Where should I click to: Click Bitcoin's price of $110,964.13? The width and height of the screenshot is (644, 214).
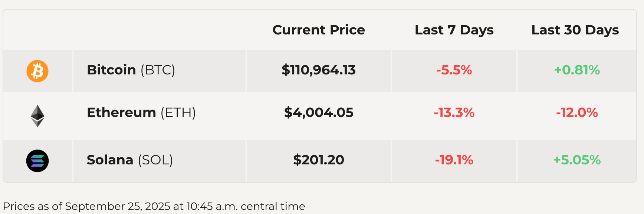(318, 70)
